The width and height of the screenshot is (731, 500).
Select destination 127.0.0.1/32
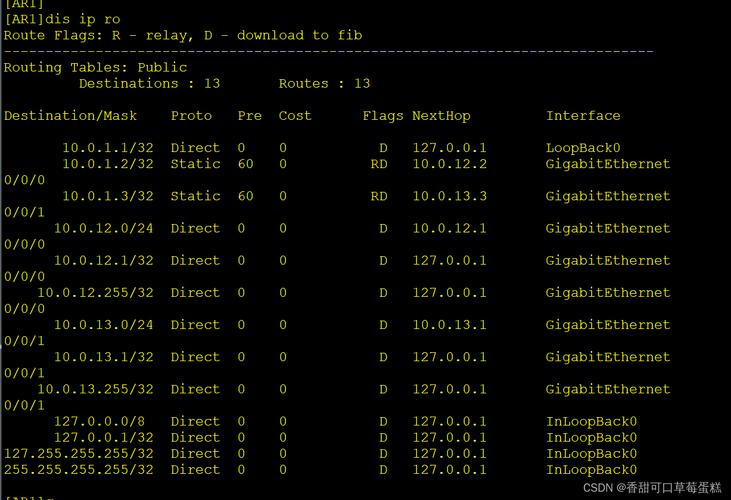(x=103, y=438)
